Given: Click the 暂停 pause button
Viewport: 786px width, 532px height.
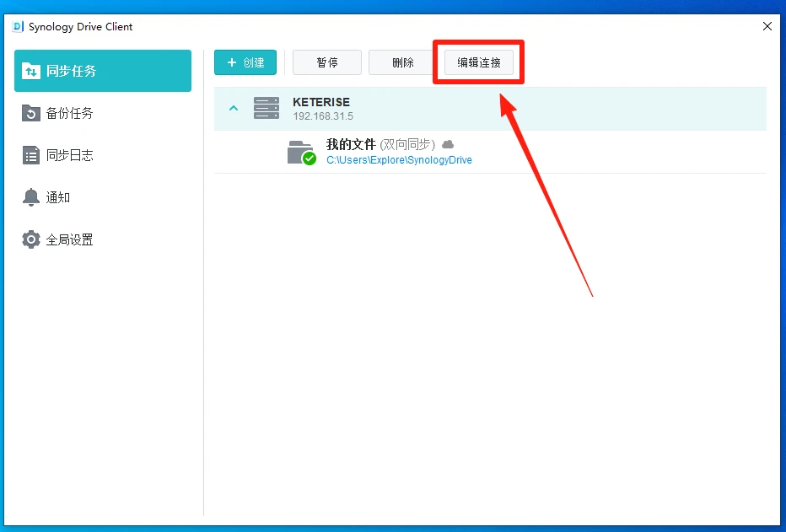Looking at the screenshot, I should (x=327, y=62).
